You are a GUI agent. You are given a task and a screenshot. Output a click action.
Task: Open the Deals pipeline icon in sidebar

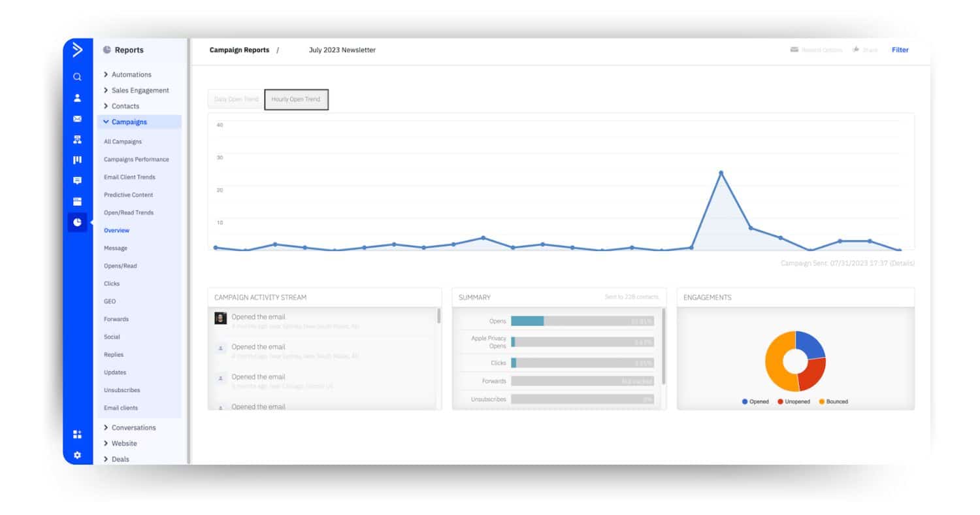(x=77, y=160)
